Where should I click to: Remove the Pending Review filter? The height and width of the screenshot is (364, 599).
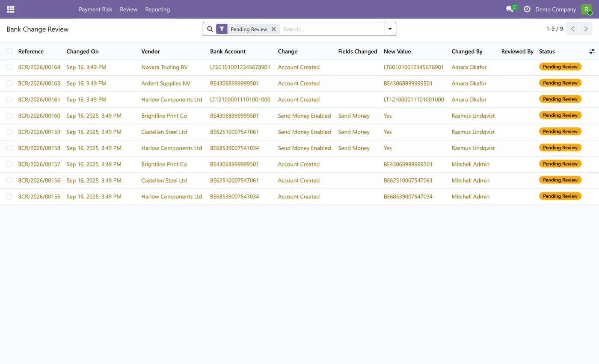274,29
